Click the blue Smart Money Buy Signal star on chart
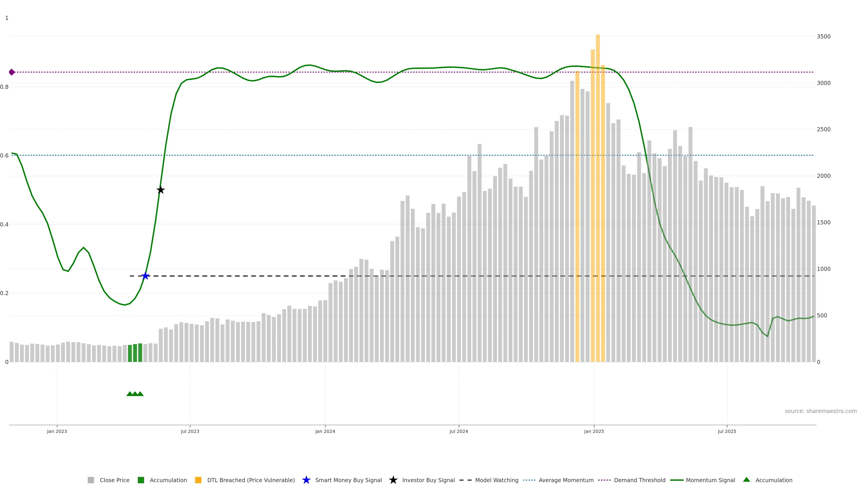Screen dimensions: 868x488 pyautogui.click(x=145, y=276)
